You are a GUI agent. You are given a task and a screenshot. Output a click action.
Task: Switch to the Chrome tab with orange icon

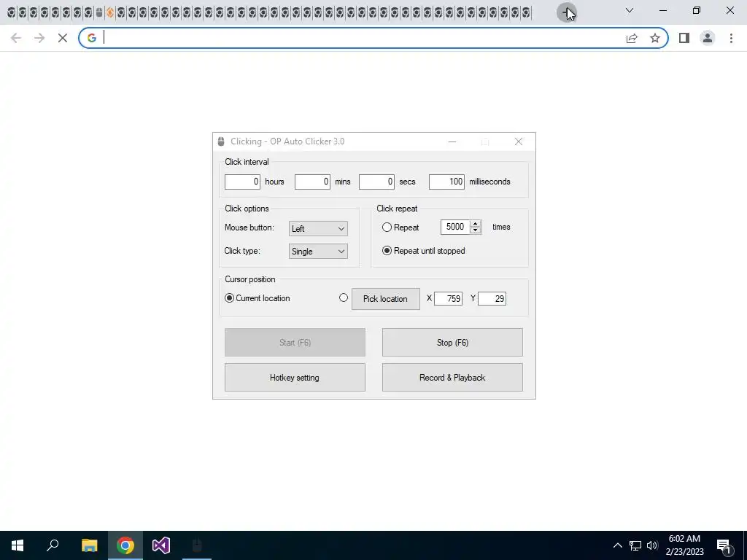[x=110, y=13]
